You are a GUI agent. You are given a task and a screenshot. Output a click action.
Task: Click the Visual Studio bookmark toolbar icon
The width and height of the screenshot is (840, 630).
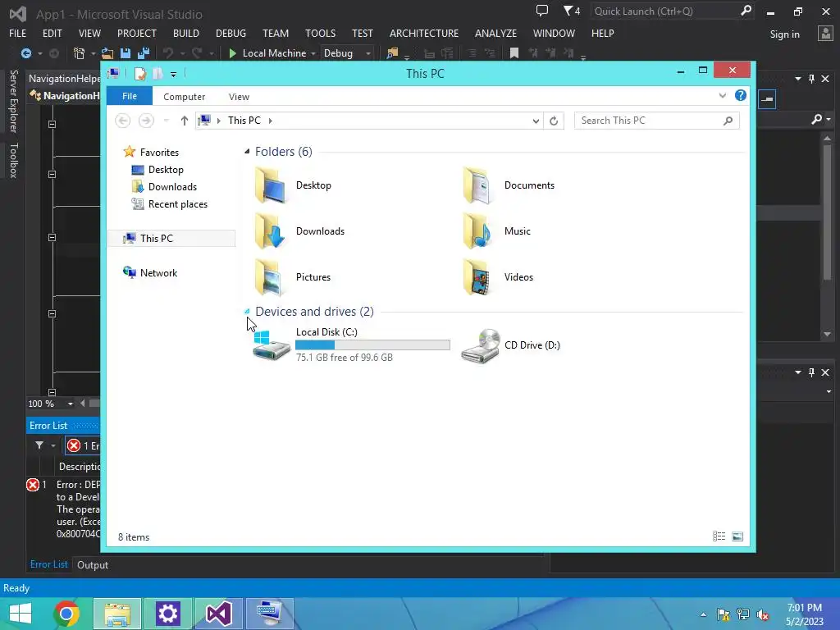click(514, 53)
